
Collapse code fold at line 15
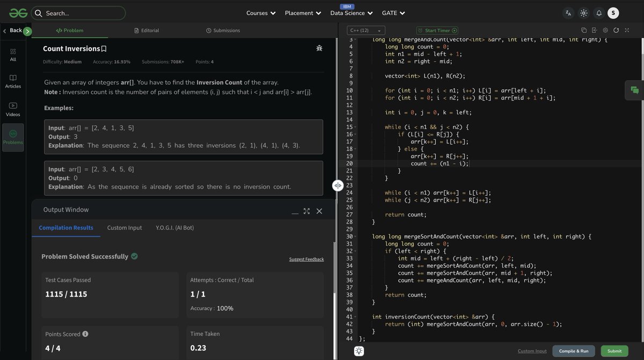click(356, 127)
